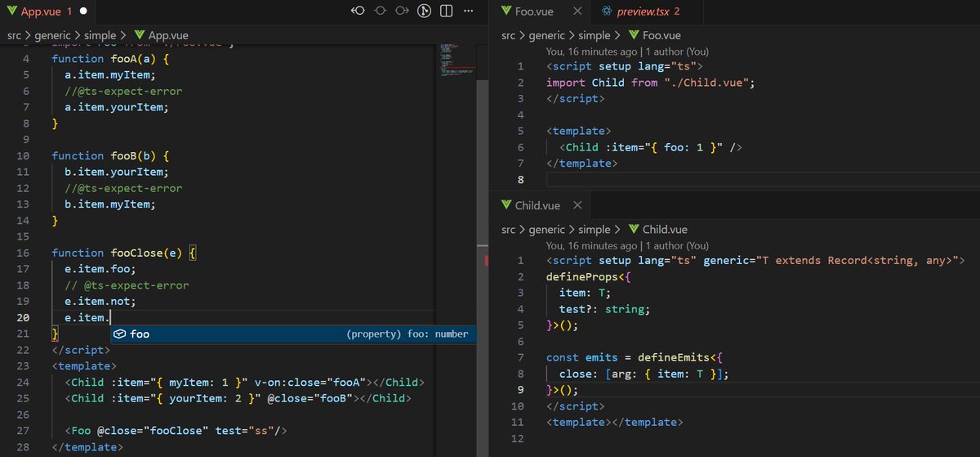Click the React icon on preview.tsx tab
The image size is (980, 457).
pos(605,11)
